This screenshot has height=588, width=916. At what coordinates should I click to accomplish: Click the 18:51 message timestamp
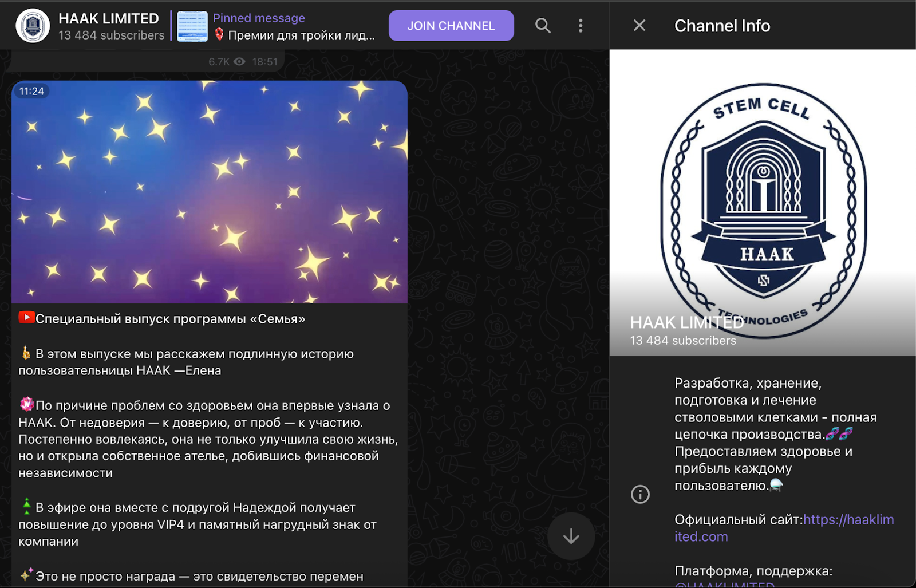tap(264, 62)
